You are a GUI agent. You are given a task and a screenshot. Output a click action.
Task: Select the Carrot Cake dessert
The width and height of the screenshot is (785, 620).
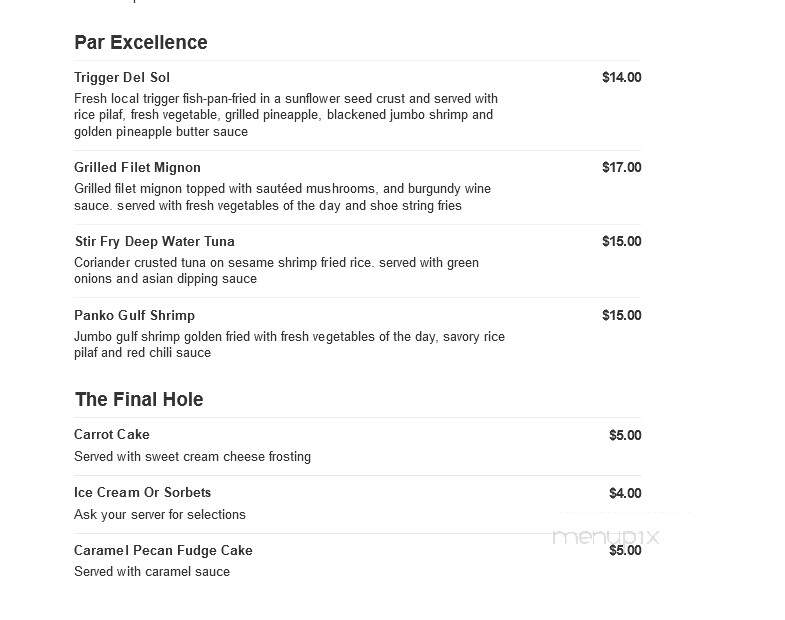[x=112, y=434]
